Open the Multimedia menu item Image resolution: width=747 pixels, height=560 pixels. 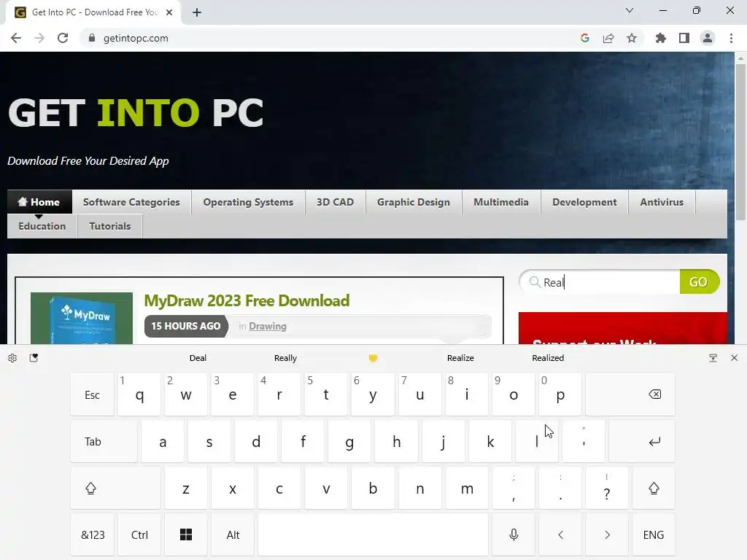coord(501,202)
